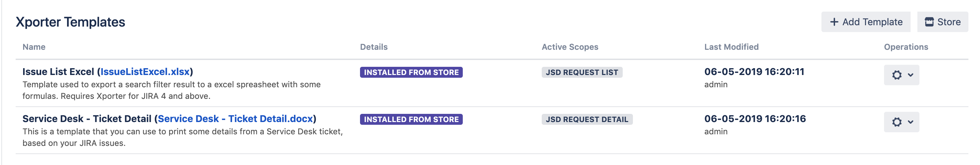Download the IssueListExcel.xlsx file link
The image size is (980, 165).
[145, 72]
